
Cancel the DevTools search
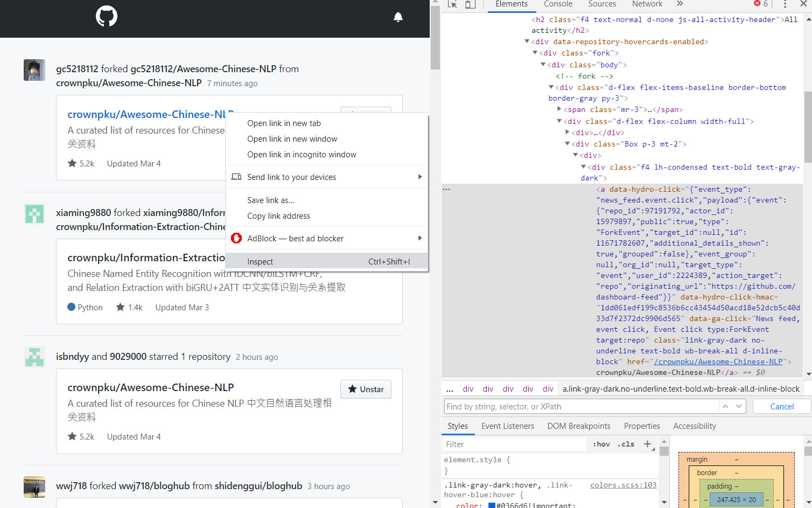click(782, 406)
